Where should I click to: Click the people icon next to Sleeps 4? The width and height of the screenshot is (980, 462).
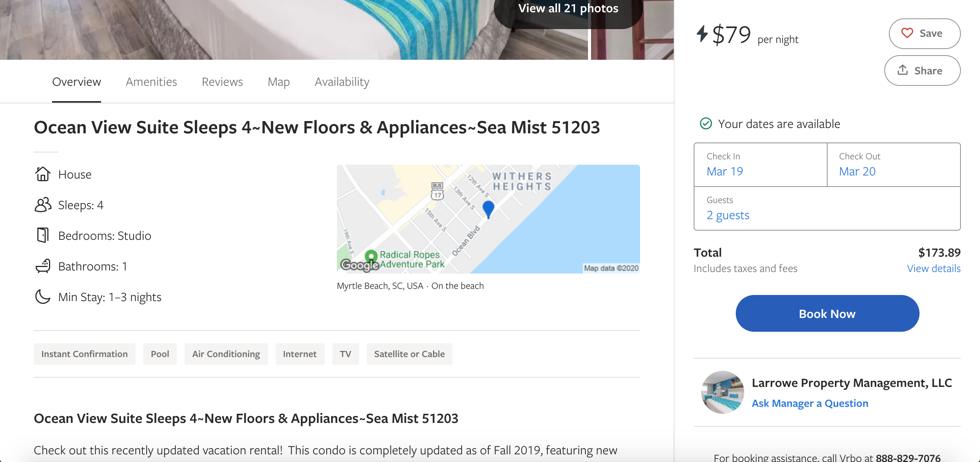[x=43, y=205]
